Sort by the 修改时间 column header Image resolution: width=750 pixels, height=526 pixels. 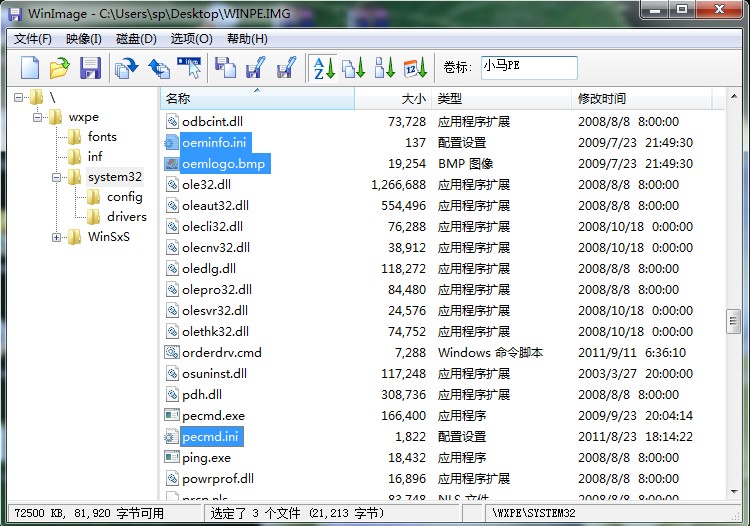click(x=642, y=99)
